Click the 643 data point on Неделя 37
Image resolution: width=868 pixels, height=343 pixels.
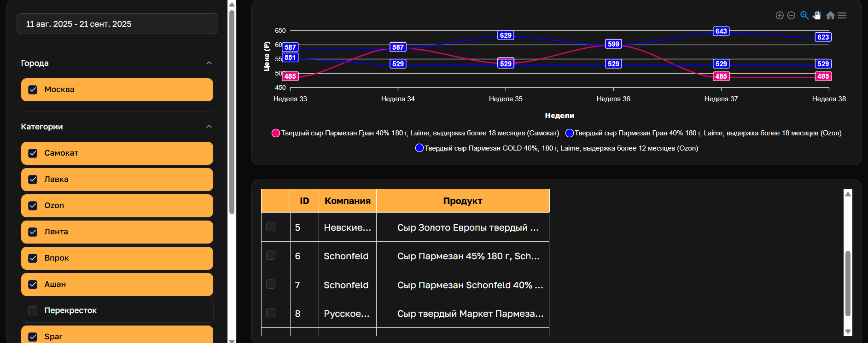tap(721, 31)
